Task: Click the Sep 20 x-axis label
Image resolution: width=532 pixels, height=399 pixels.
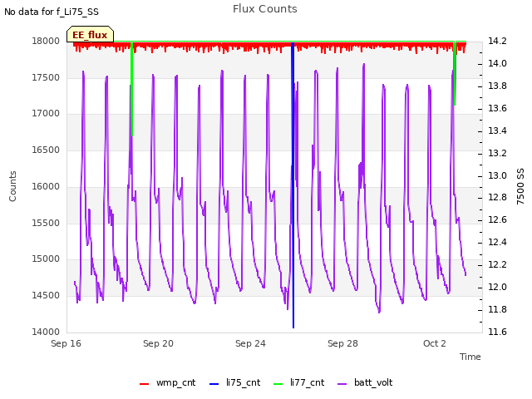Action: (158, 343)
